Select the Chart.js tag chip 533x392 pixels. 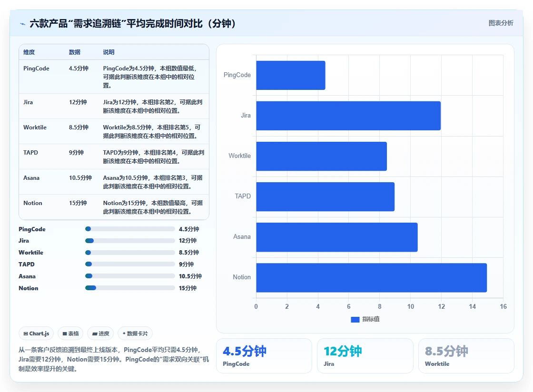[36, 333]
